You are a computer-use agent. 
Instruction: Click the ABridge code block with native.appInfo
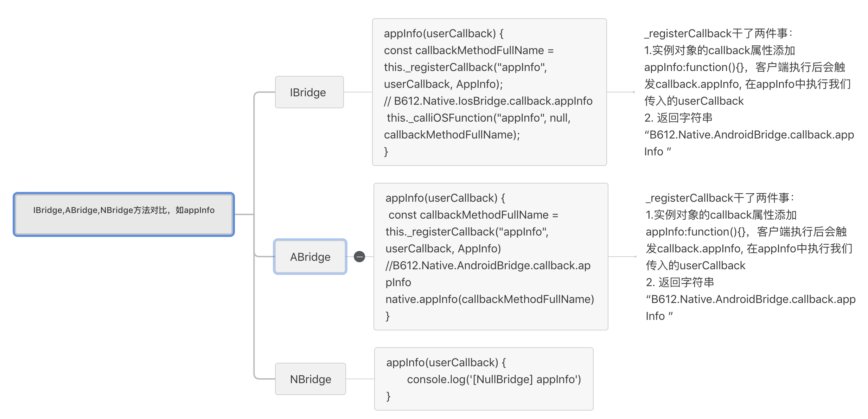(491, 257)
